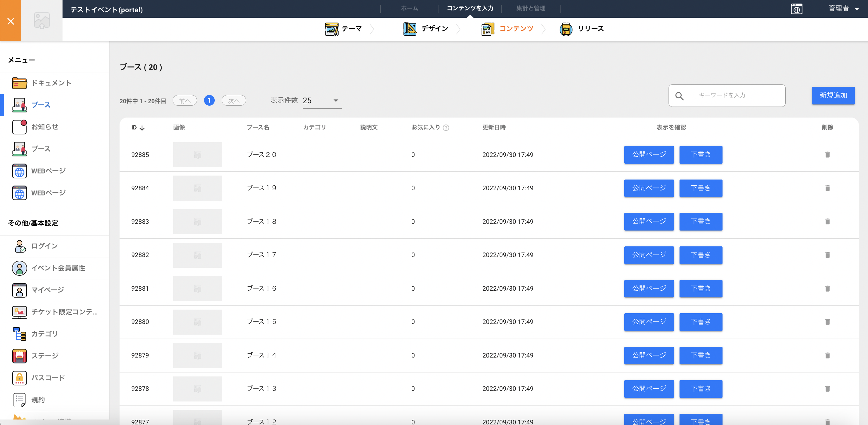Go to the テーマ step
The width and height of the screenshot is (868, 425).
click(x=343, y=29)
